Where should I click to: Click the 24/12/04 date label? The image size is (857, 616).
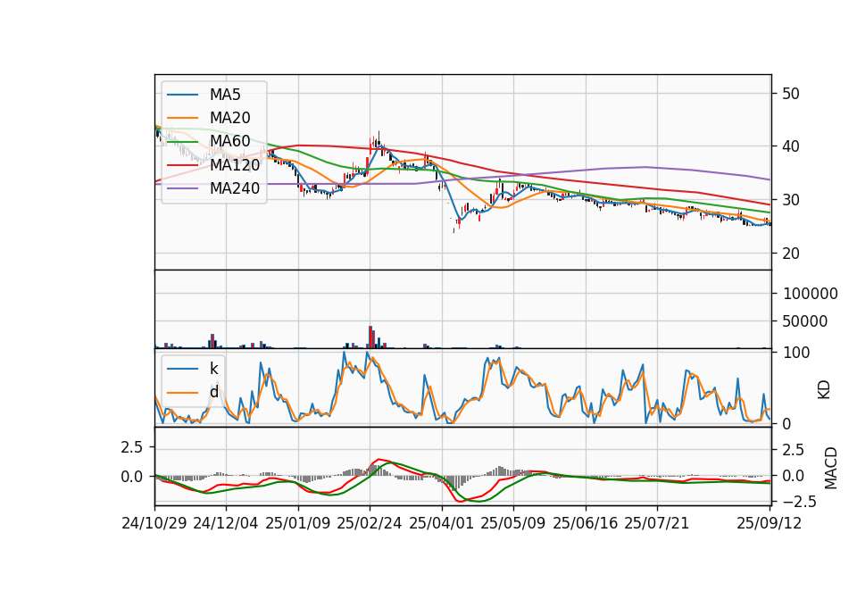(x=226, y=523)
